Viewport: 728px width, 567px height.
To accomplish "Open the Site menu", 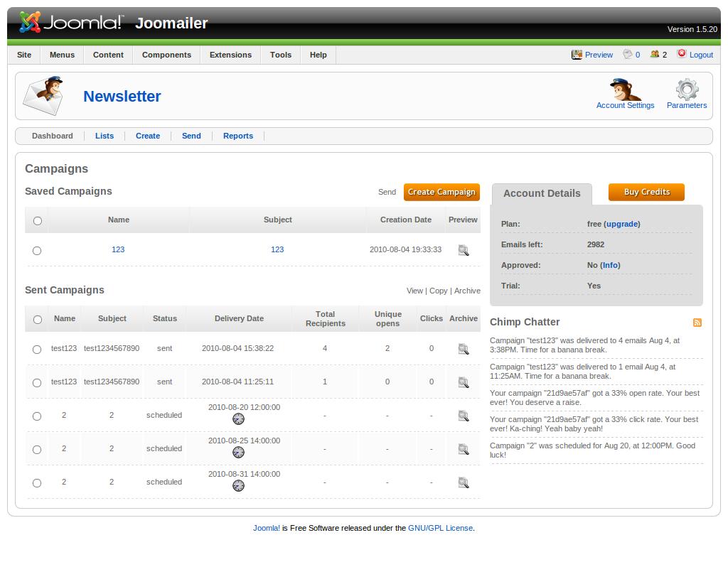I will [x=24, y=55].
